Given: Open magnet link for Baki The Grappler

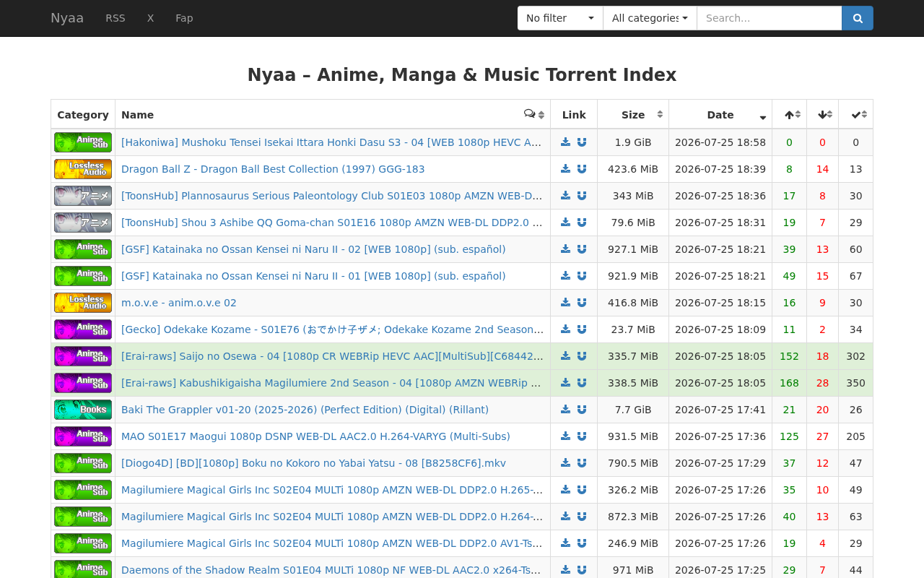Looking at the screenshot, I should coord(582,410).
